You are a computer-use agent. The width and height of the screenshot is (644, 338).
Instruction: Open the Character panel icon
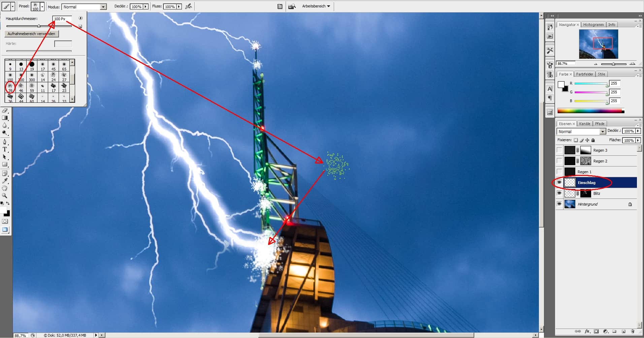(550, 89)
